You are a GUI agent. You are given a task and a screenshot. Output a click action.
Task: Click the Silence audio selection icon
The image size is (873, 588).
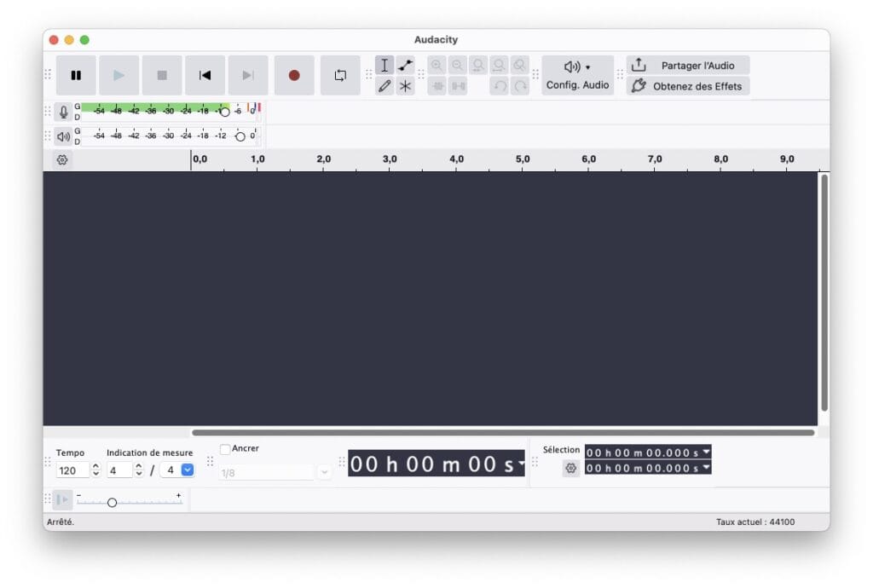(x=458, y=86)
